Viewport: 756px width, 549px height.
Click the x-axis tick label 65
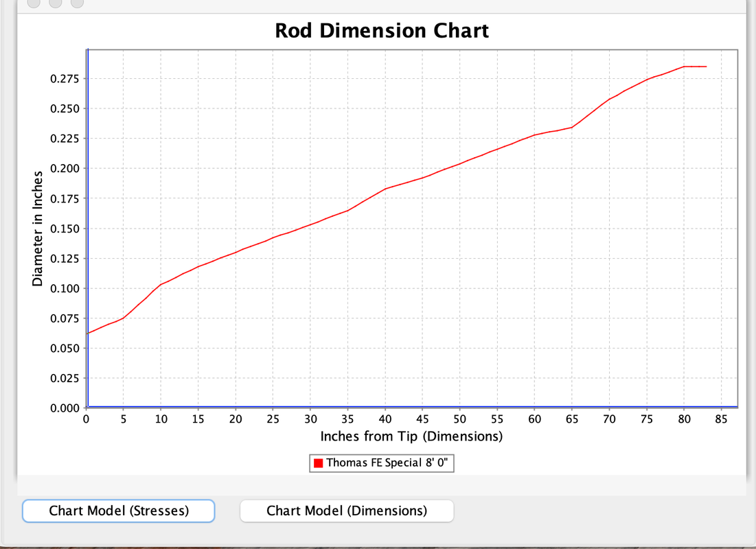coord(572,419)
